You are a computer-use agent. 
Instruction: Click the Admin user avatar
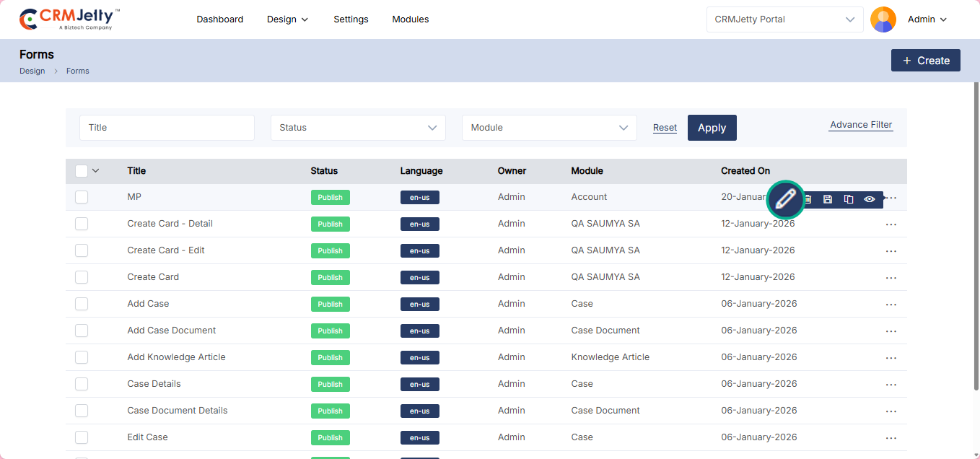point(883,19)
